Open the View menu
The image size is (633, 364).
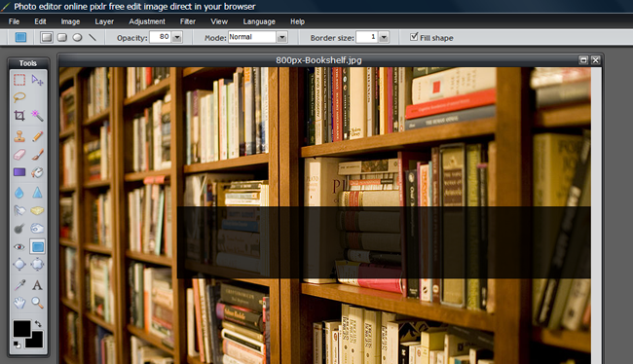(219, 21)
